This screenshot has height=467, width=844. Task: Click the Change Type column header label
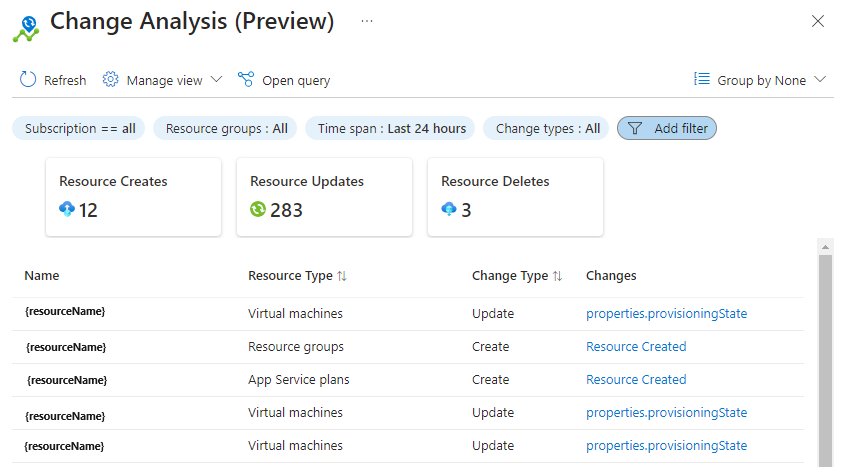point(510,275)
